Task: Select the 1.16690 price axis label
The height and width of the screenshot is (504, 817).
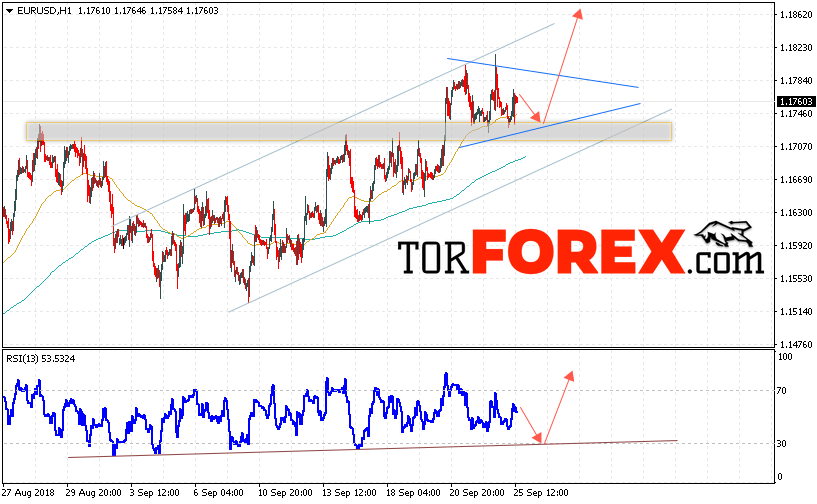Action: coord(796,179)
